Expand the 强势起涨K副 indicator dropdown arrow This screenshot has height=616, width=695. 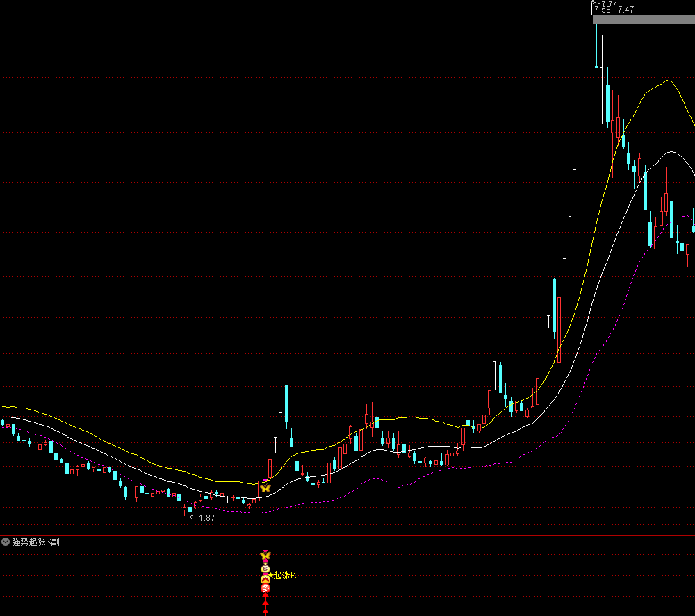[x=6, y=542]
